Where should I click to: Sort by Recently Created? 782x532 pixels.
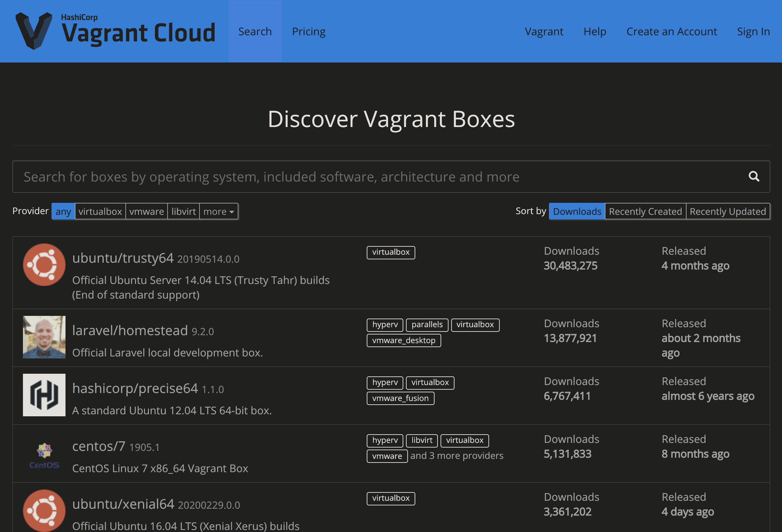click(645, 211)
